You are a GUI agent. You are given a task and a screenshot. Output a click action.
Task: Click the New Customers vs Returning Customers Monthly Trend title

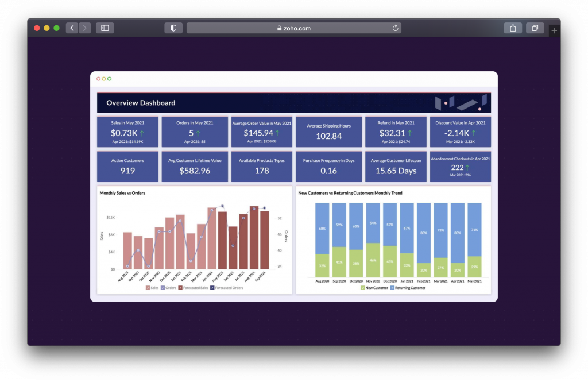(350, 193)
